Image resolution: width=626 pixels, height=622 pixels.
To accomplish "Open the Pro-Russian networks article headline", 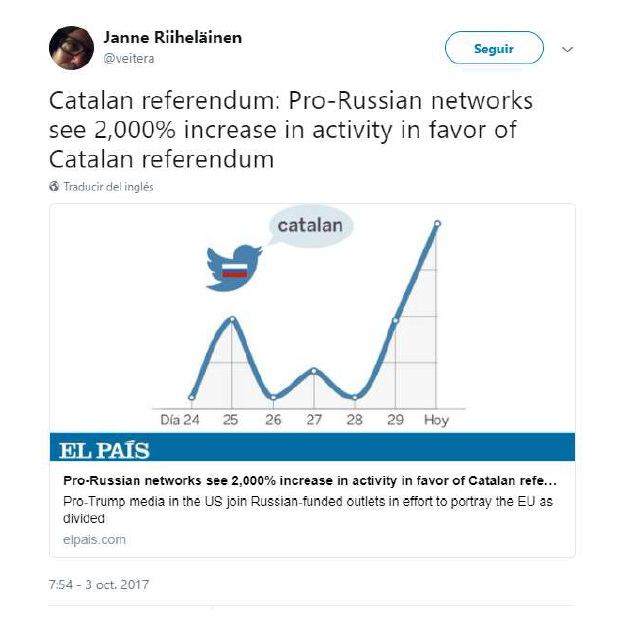I will click(x=309, y=480).
